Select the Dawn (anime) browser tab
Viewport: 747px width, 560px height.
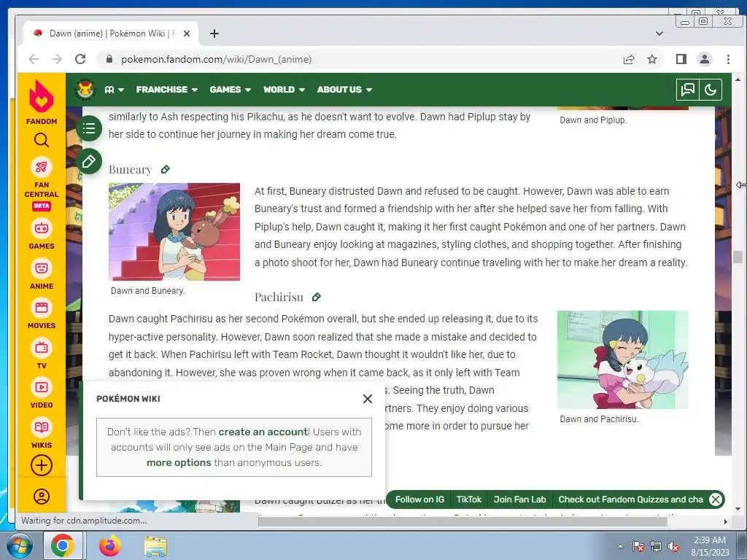(109, 34)
